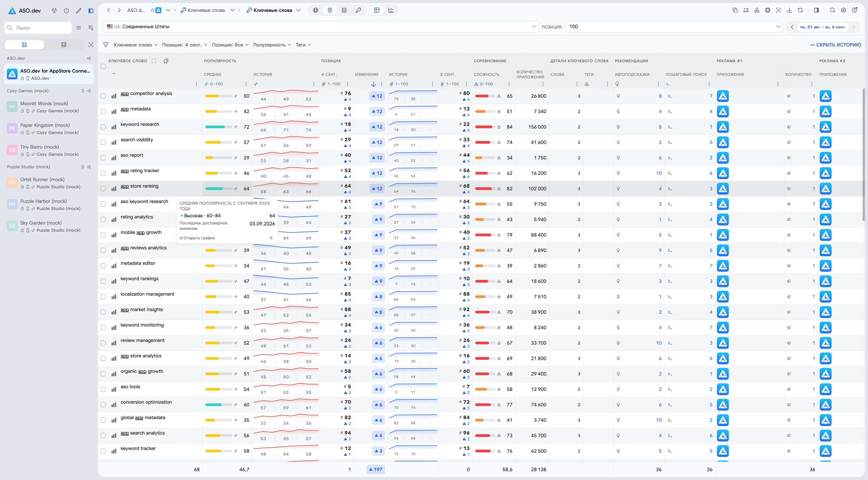
Task: Check the 'app metadata' row checkbox
Action: 103,112
